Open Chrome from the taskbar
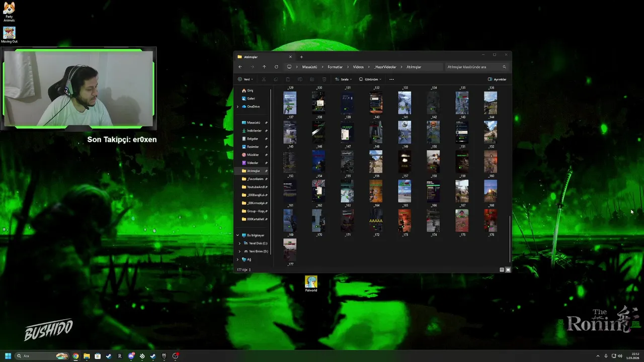The height and width of the screenshot is (362, 644). [x=75, y=356]
